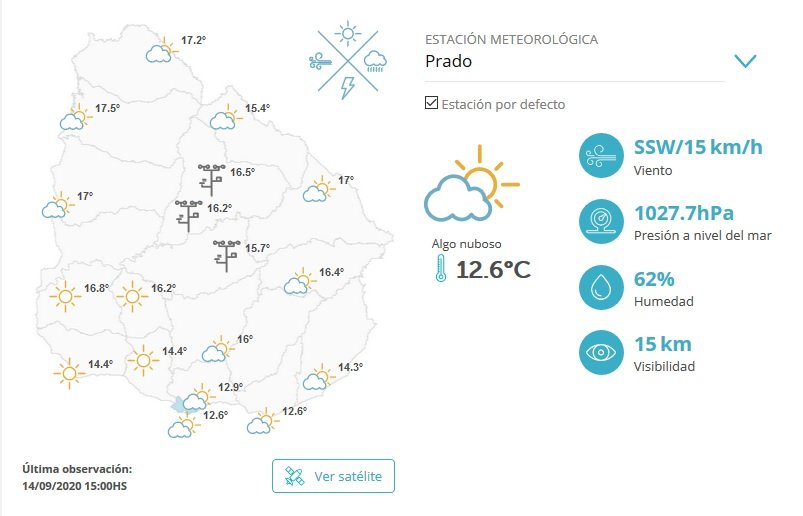Click the large Algo nuboso weather icon
The image size is (803, 516).
pos(471,184)
